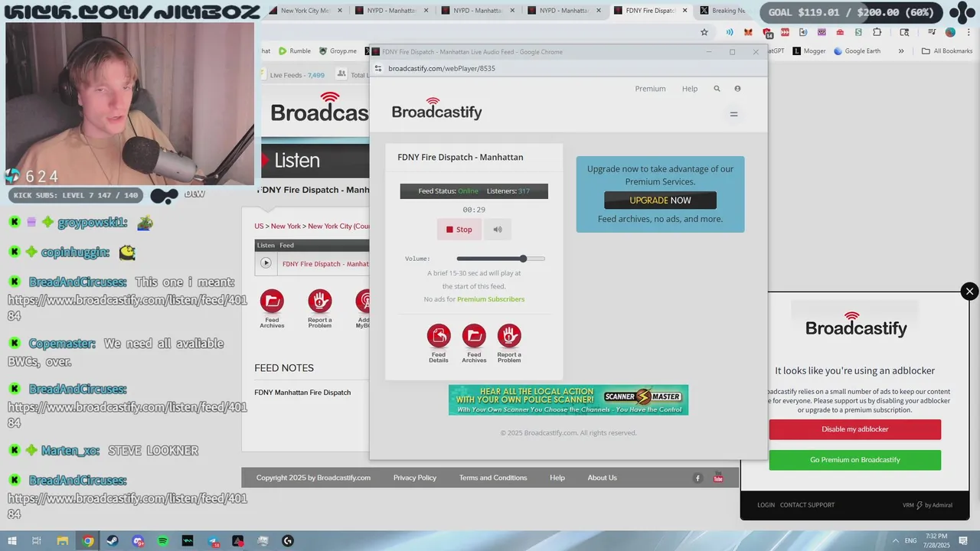
Task: Open CONTACT SUPPORT link in adblocker popup
Action: coord(807,505)
